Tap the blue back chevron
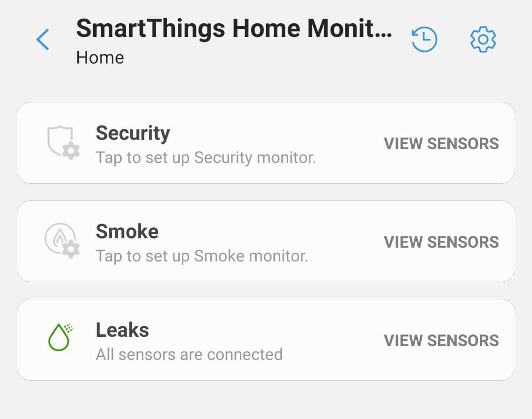The height and width of the screenshot is (419, 532). click(x=42, y=39)
